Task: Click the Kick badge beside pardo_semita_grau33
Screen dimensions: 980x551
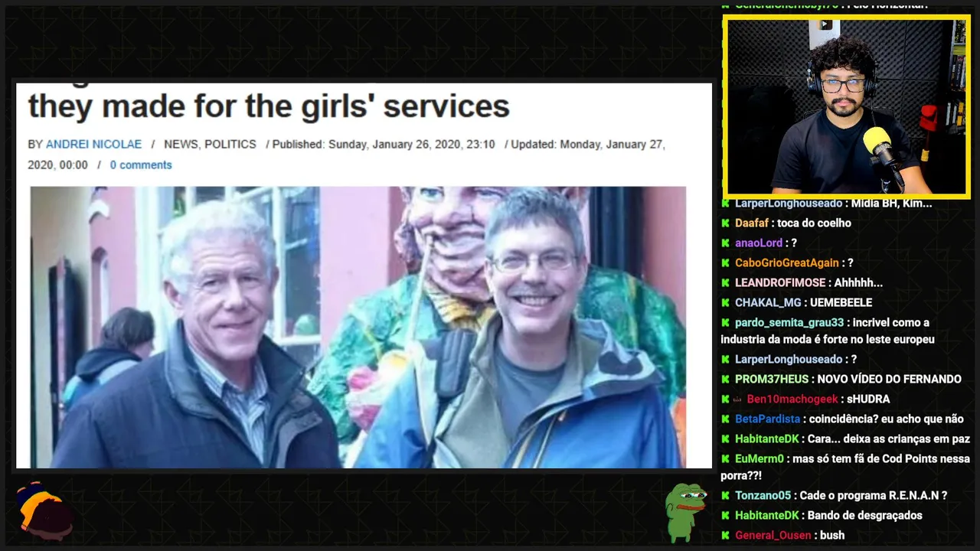Action: 725,323
